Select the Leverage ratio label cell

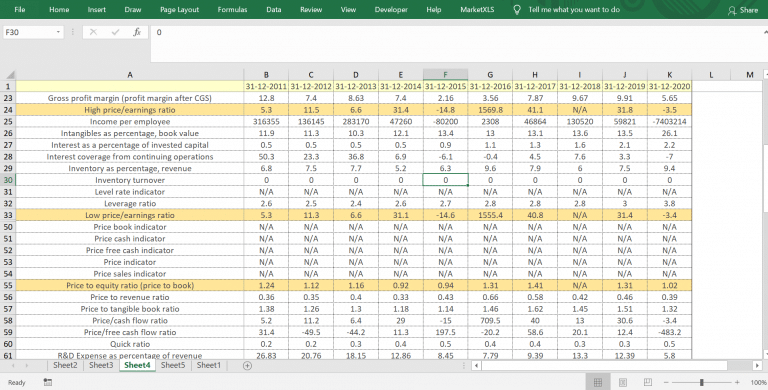coord(130,203)
